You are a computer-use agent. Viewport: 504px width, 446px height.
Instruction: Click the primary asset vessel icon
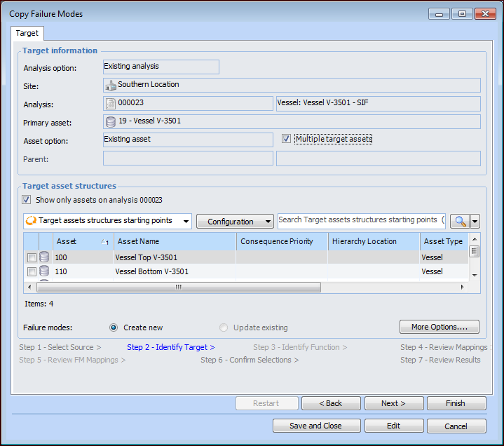pyautogui.click(x=111, y=121)
